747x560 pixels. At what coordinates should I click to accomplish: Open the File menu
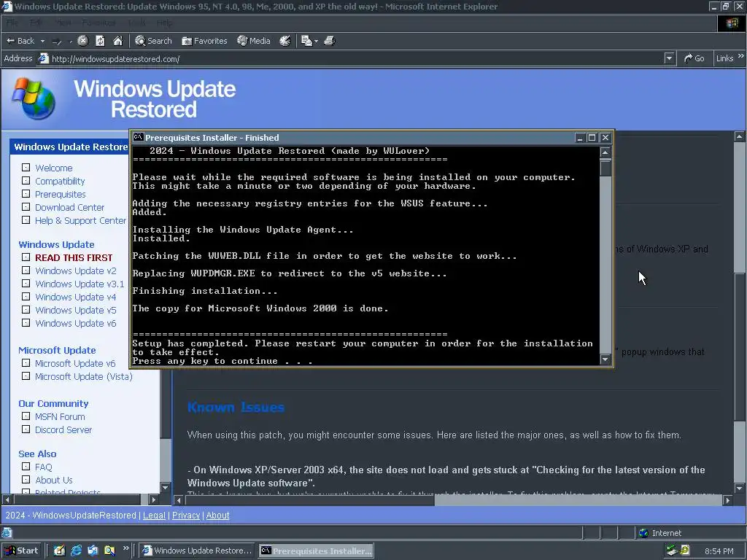click(x=12, y=23)
